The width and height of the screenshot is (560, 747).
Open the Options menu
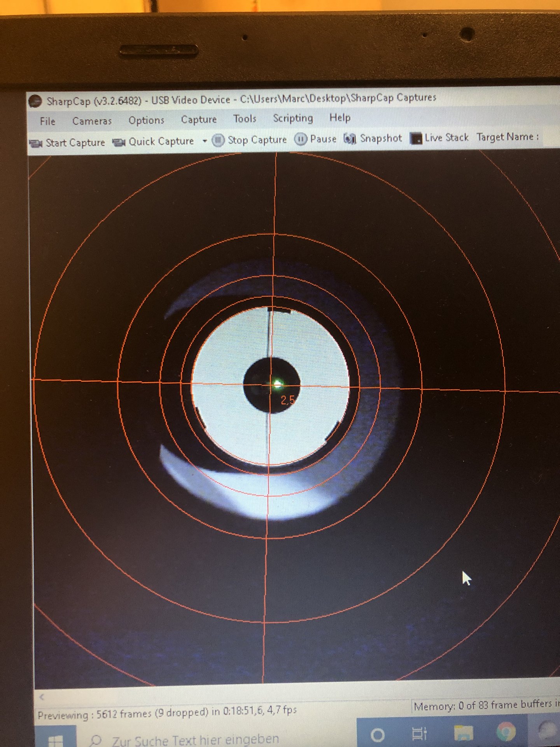point(146,121)
